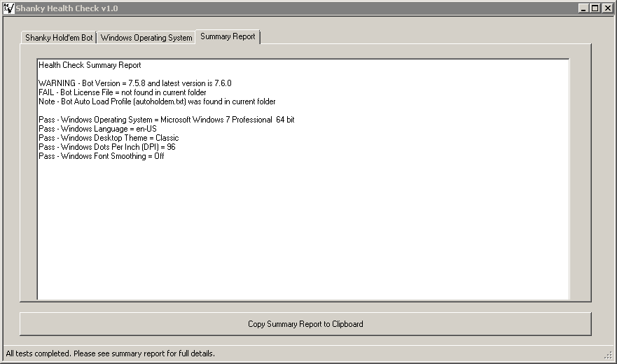The height and width of the screenshot is (364, 617).
Task: Click the 'Health Check Summary Report' heading line
Action: pos(90,65)
